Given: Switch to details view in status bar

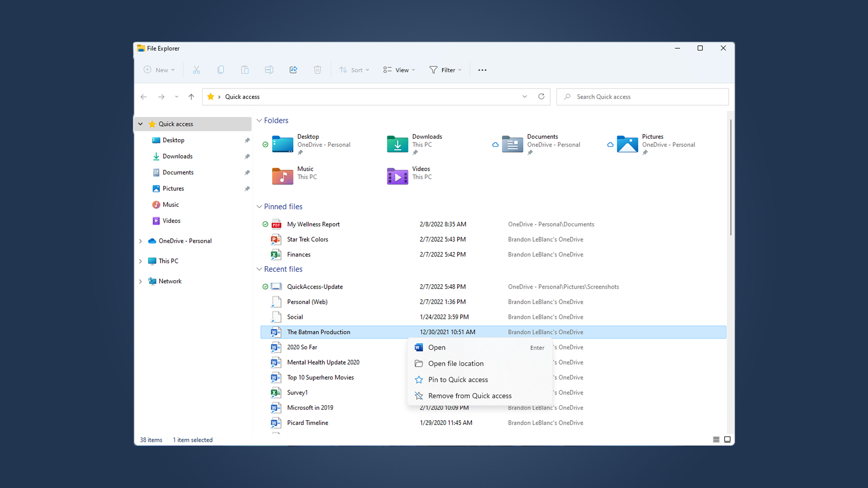Looking at the screenshot, I should click(716, 439).
